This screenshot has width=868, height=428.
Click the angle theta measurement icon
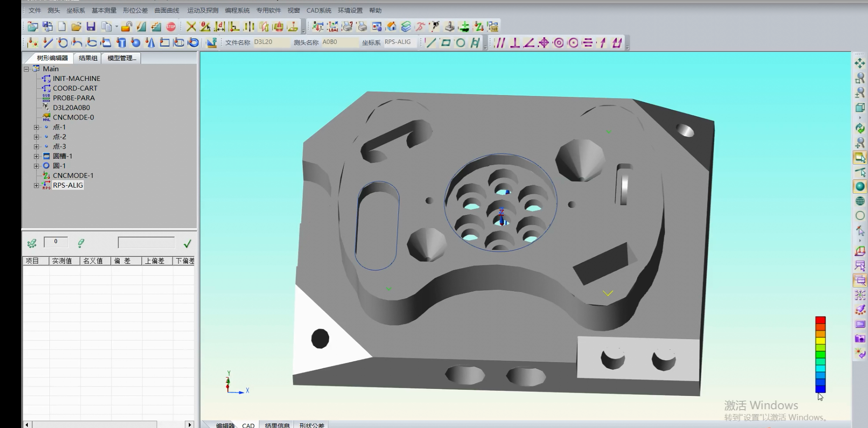pos(205,27)
